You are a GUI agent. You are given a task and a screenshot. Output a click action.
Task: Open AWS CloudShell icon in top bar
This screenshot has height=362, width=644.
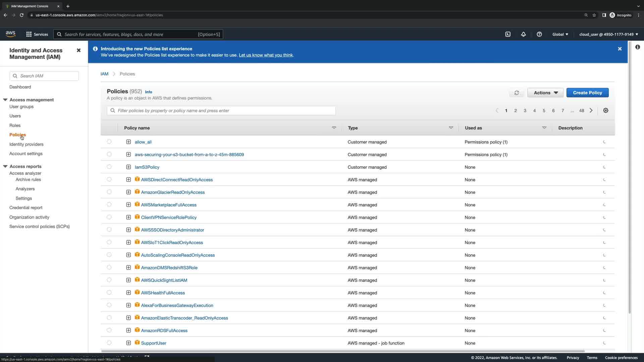coord(508,34)
